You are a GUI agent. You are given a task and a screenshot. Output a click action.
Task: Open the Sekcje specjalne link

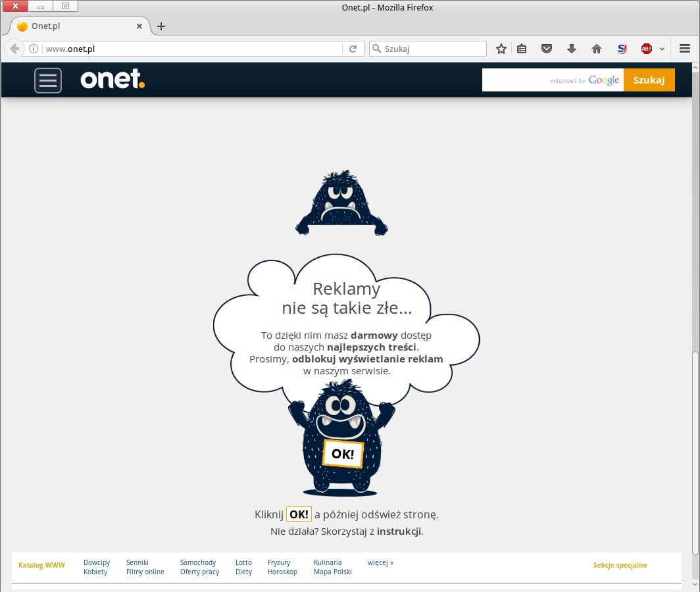point(620,565)
